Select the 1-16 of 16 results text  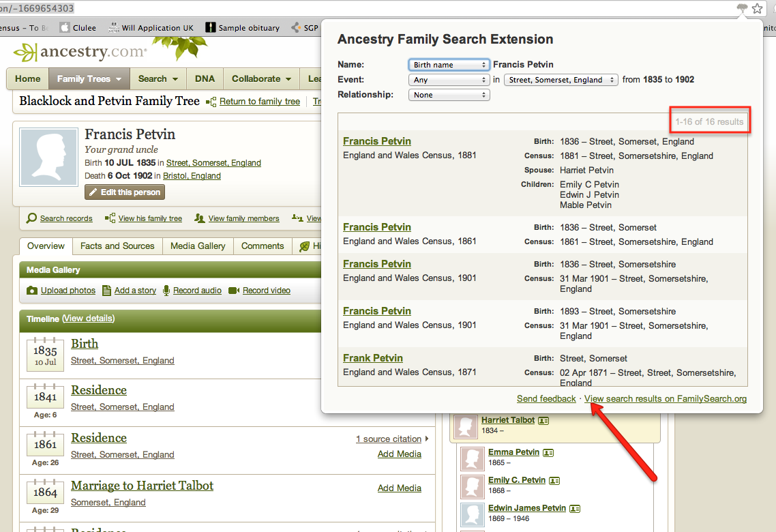[709, 121]
